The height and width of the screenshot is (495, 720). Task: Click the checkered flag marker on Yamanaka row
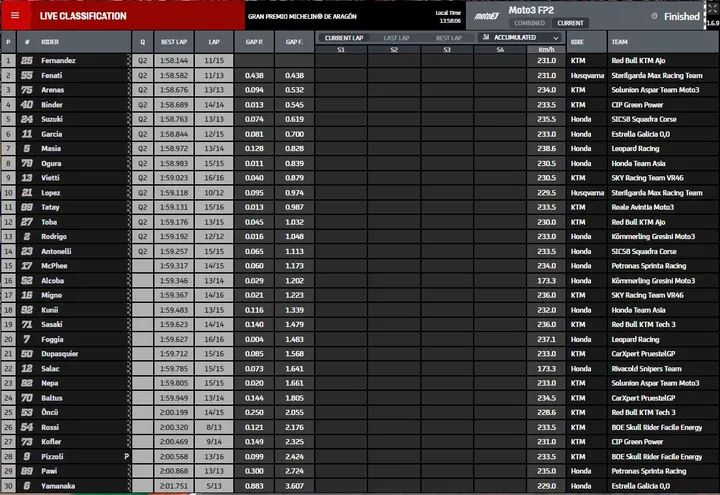[x=129, y=486]
